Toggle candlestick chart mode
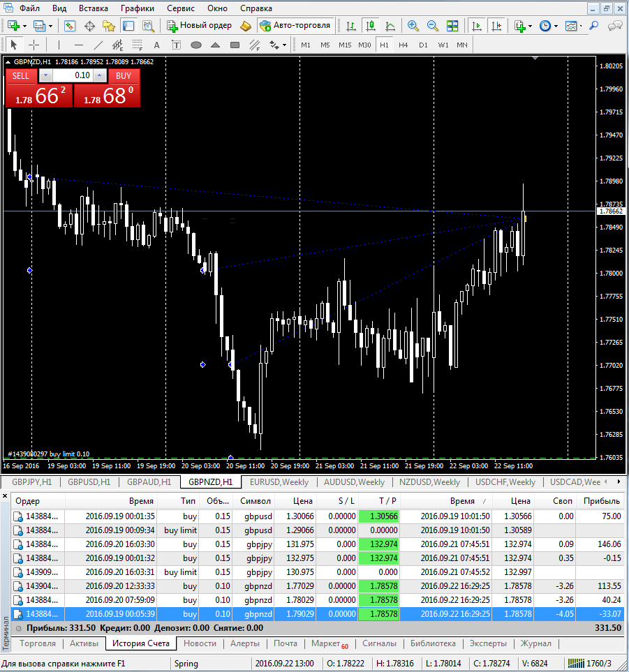 tap(371, 26)
